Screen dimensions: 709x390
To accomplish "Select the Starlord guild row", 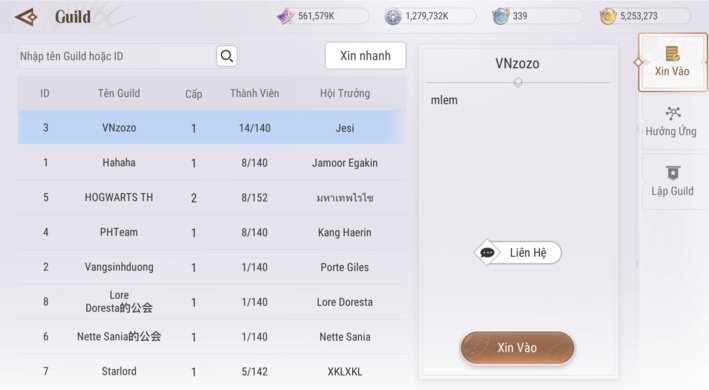I will pos(212,371).
